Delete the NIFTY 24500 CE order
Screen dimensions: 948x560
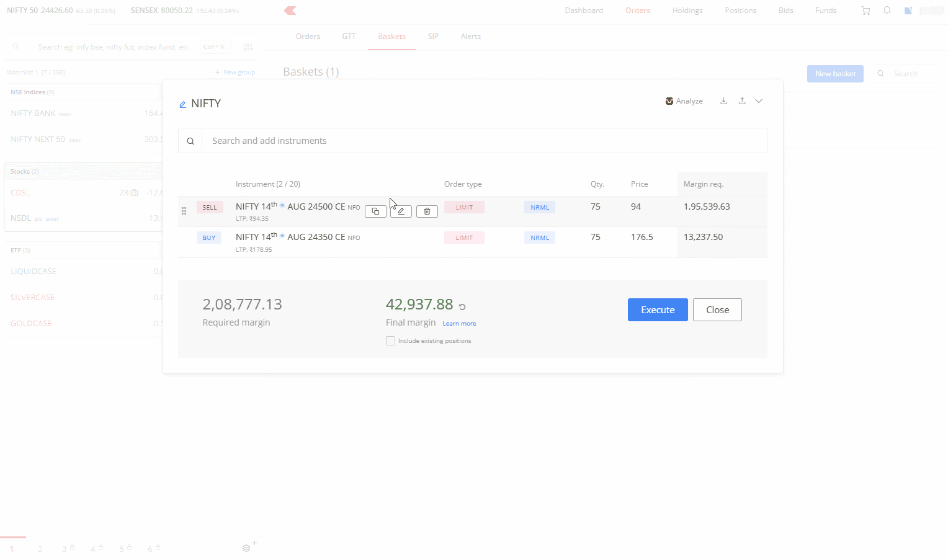pos(427,211)
